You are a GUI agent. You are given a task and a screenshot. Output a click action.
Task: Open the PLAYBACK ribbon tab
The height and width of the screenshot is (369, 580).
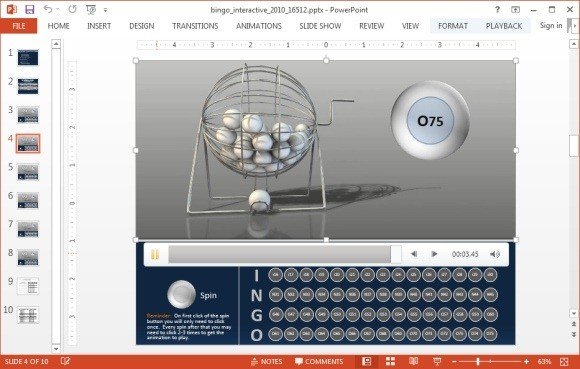504,26
